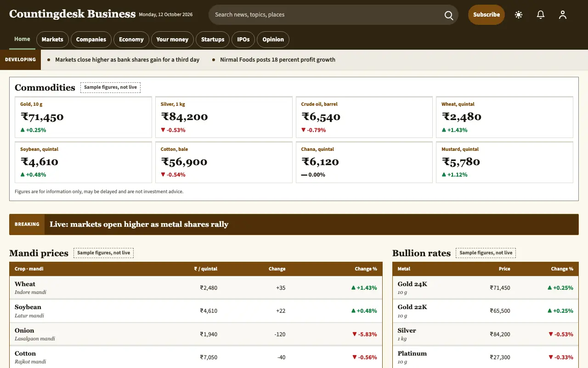This screenshot has height=368, width=588.
Task: Open the notifications bell
Action: 541,15
